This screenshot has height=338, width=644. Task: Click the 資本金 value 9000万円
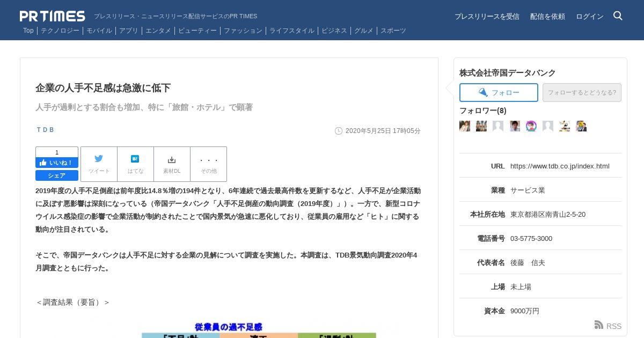click(x=525, y=311)
